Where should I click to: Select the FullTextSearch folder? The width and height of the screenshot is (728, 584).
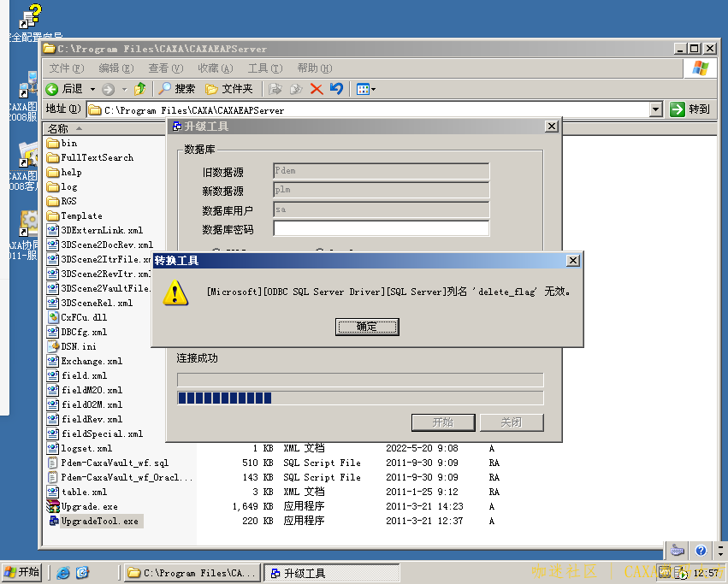[x=96, y=157]
